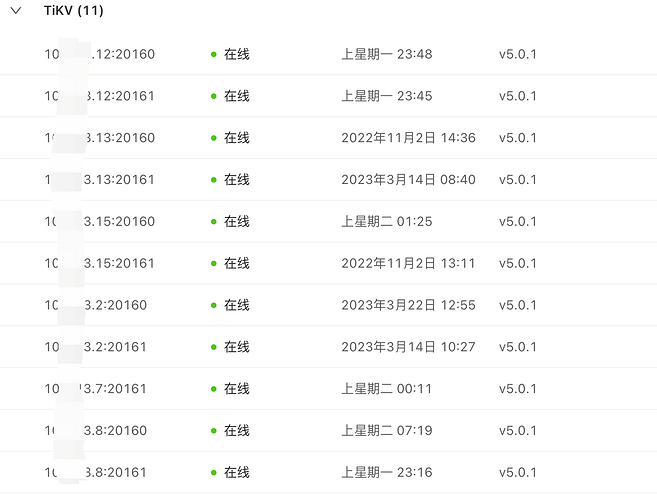Click the status dot beside 2:20160 node
Image resolution: width=657 pixels, height=500 pixels.
pos(214,305)
